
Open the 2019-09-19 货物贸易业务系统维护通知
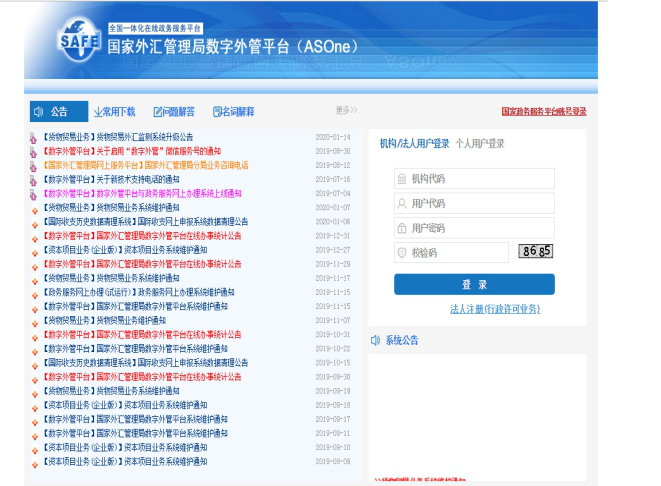111,391
